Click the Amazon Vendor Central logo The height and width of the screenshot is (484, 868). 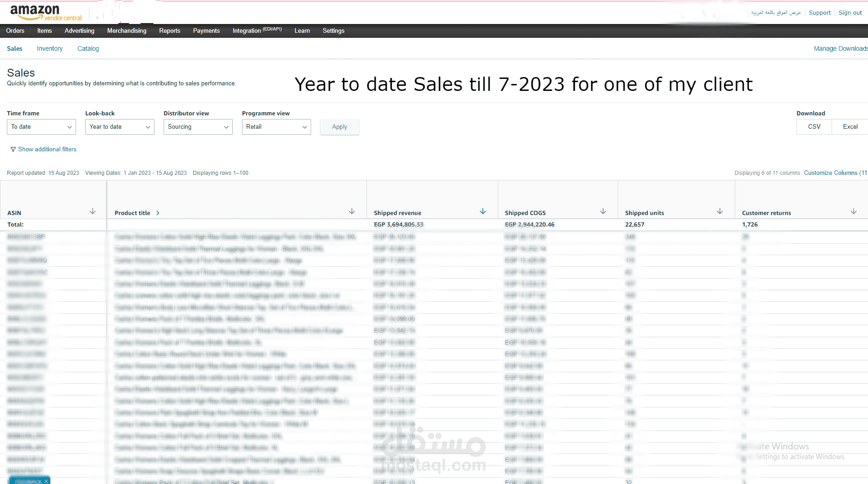click(46, 12)
